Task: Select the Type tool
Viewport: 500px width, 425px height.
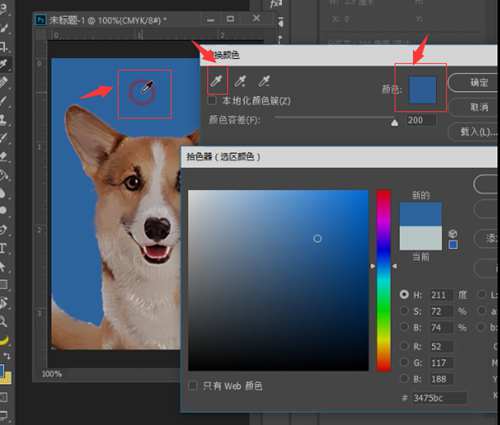Action: tap(3, 248)
